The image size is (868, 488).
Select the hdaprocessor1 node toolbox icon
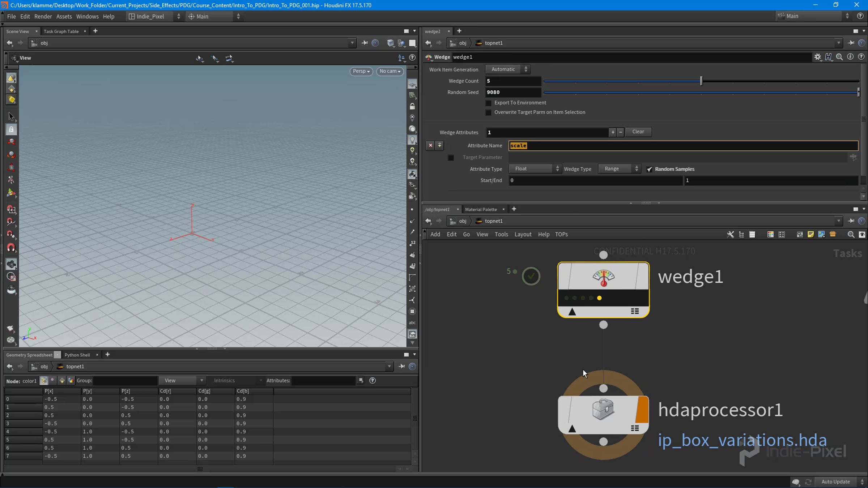603,409
